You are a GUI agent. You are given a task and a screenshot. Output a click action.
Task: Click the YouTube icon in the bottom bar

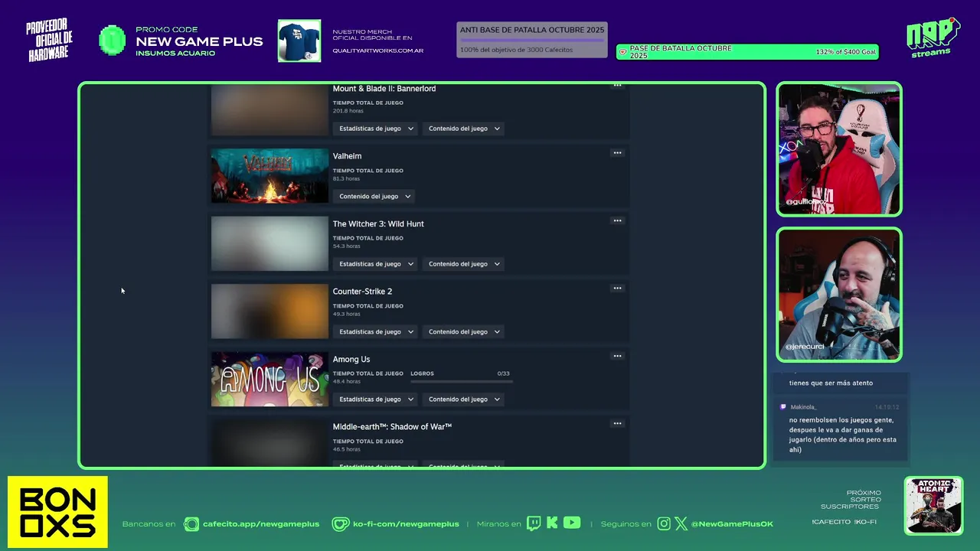[572, 523]
